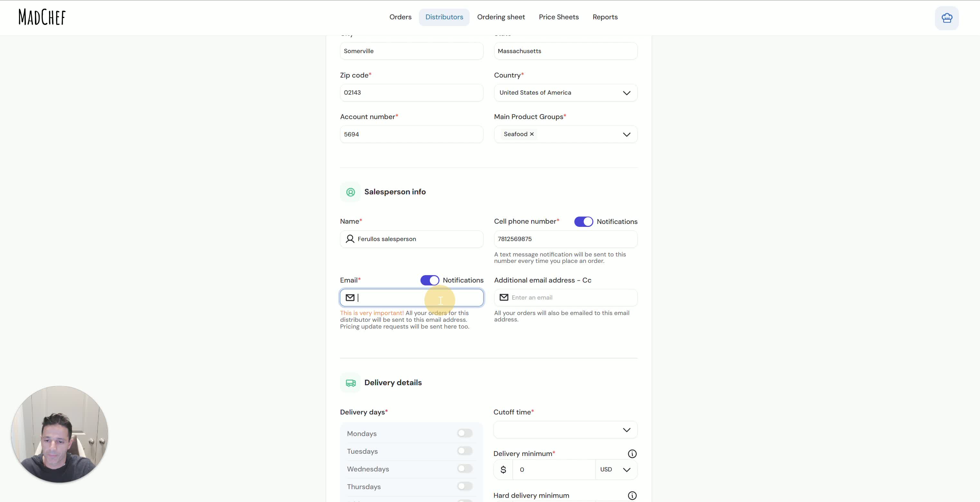Click the Salesperson info section icon
The image size is (980, 502).
coord(350,192)
